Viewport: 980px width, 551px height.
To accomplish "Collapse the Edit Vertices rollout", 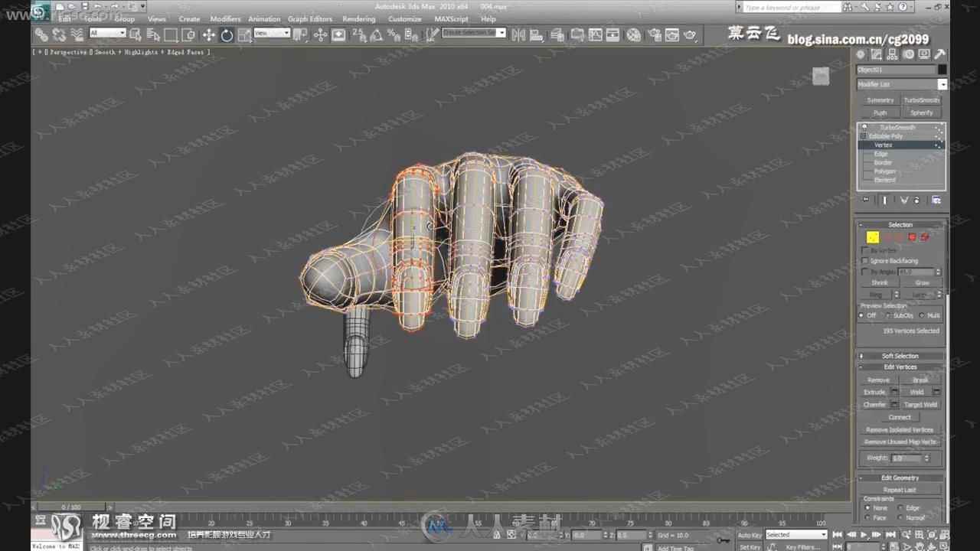I will pyautogui.click(x=900, y=367).
